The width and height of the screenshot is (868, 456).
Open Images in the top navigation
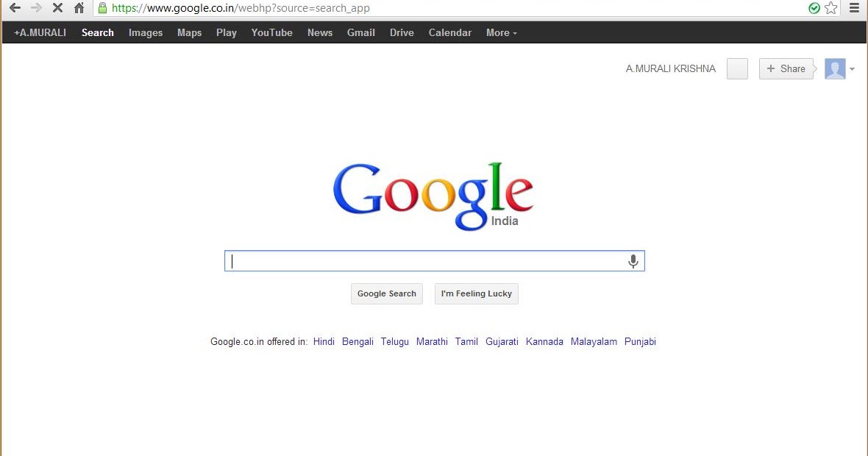click(x=146, y=32)
